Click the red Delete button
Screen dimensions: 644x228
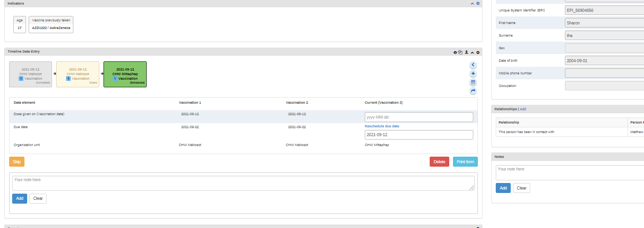tap(439, 162)
